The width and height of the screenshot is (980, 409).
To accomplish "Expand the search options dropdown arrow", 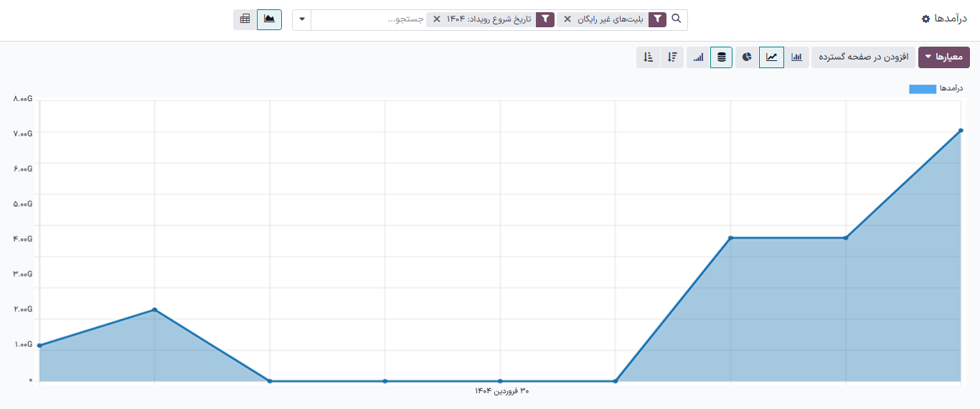I will point(301,19).
